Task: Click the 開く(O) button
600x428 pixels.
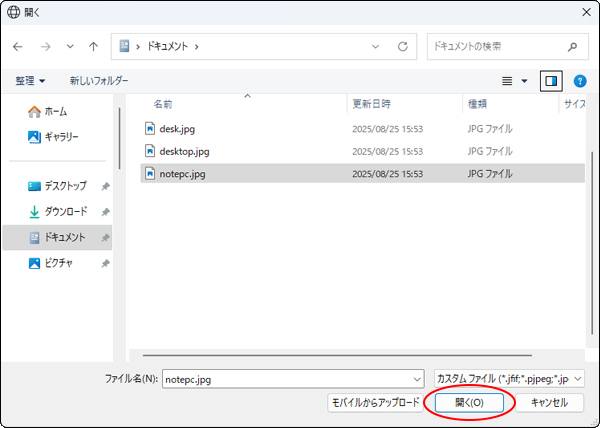Action: (x=469, y=402)
